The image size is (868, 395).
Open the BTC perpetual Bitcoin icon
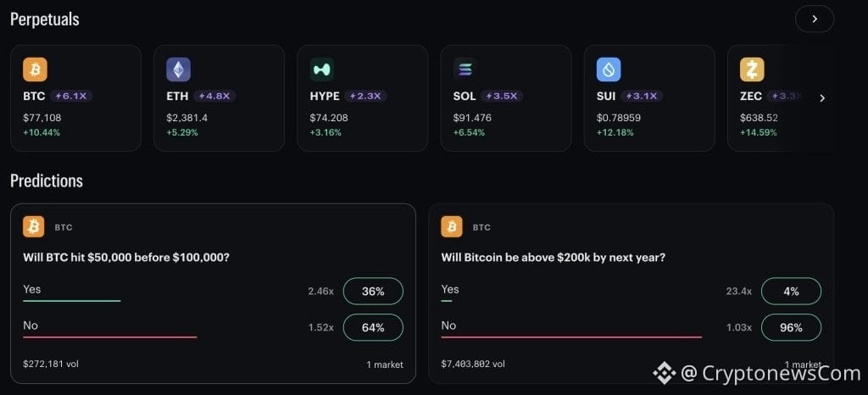(x=35, y=70)
